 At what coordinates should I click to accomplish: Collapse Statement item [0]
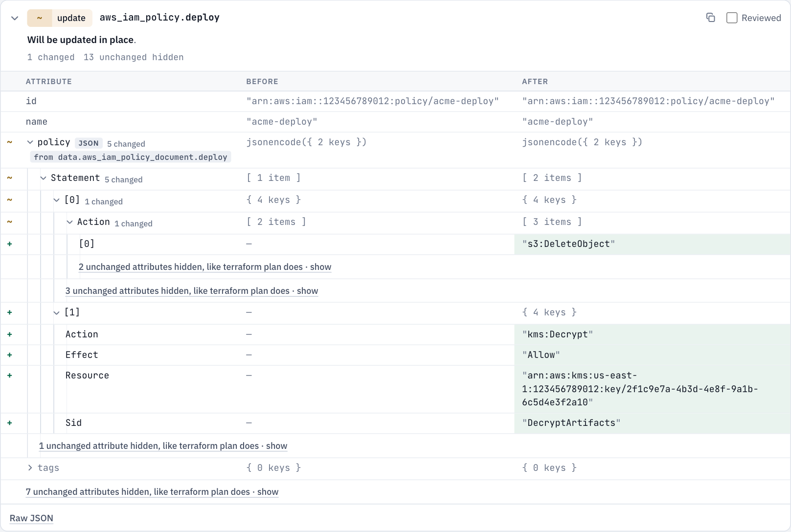coord(57,200)
